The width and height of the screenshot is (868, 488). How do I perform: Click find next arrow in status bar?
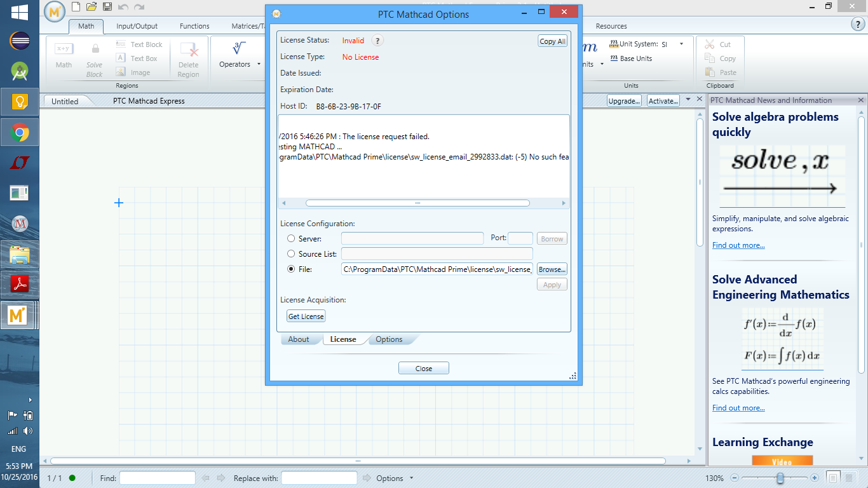(x=220, y=478)
